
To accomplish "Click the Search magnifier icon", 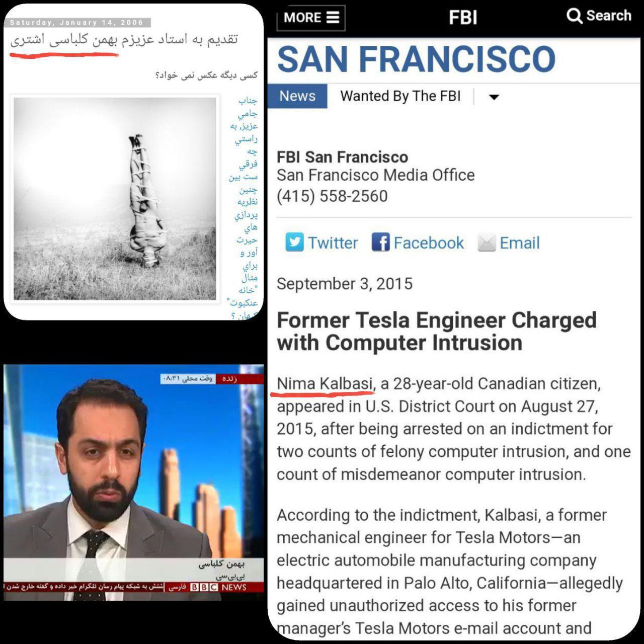I will (x=574, y=16).
